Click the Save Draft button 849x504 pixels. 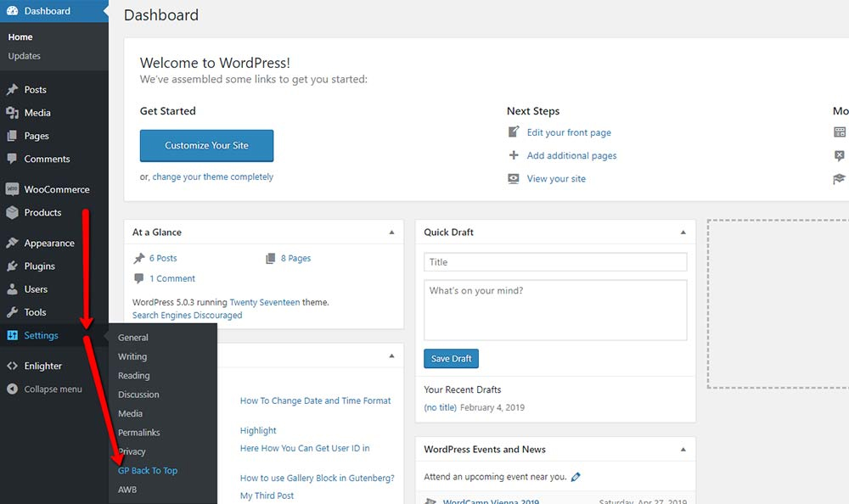451,358
